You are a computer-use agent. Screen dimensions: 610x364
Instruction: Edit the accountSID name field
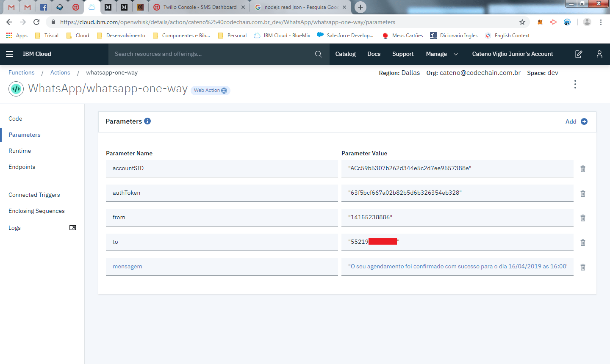tap(222, 168)
